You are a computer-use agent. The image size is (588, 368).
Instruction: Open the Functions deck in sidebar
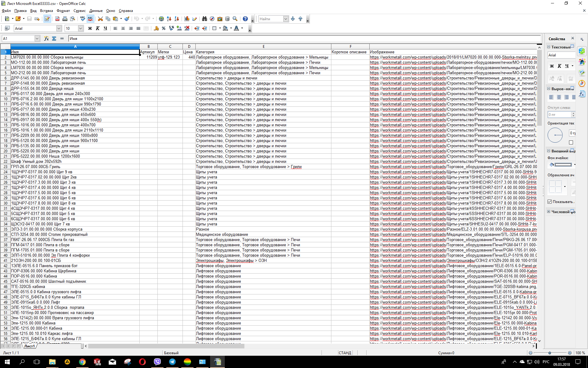point(582,94)
